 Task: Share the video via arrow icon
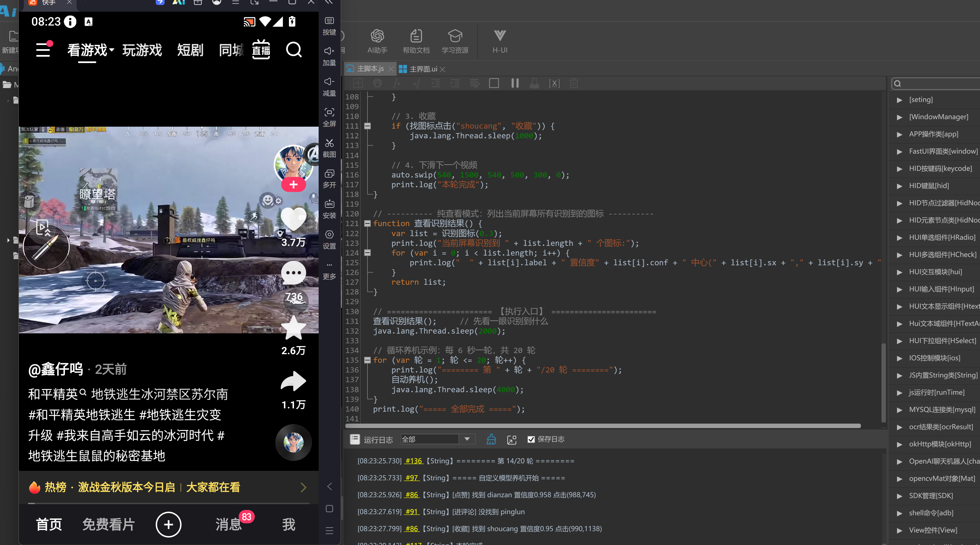[x=293, y=381]
